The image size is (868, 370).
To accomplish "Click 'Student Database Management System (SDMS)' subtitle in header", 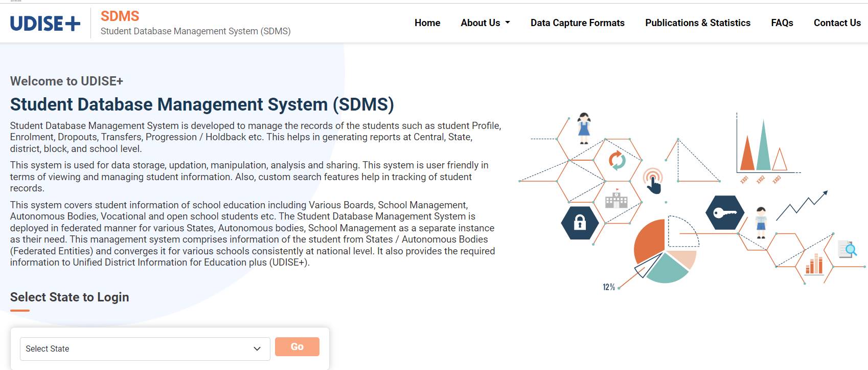I will coord(195,31).
